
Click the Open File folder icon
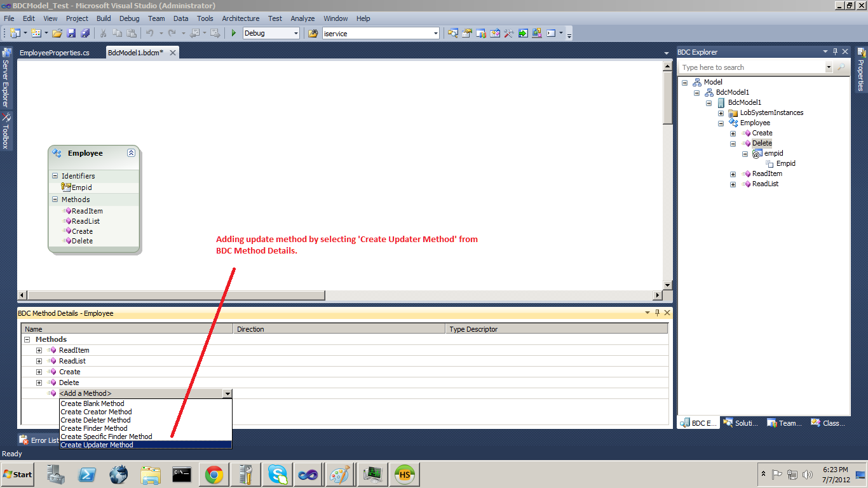click(x=57, y=33)
